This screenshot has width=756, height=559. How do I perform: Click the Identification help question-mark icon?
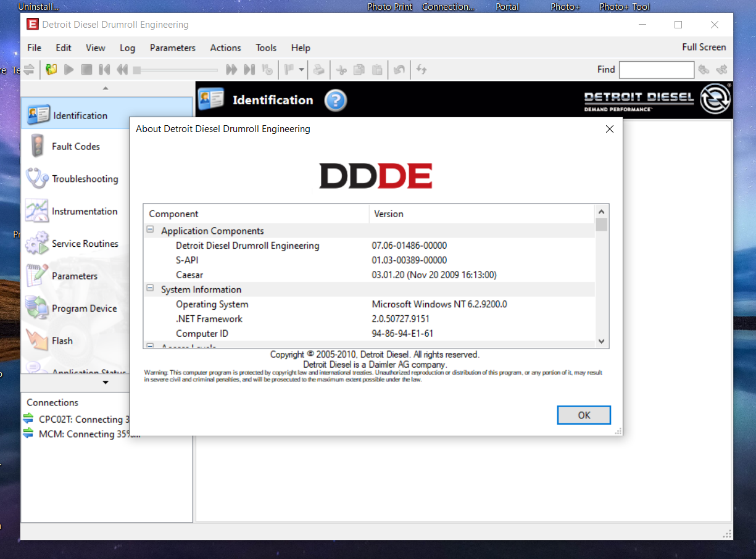pyautogui.click(x=336, y=101)
